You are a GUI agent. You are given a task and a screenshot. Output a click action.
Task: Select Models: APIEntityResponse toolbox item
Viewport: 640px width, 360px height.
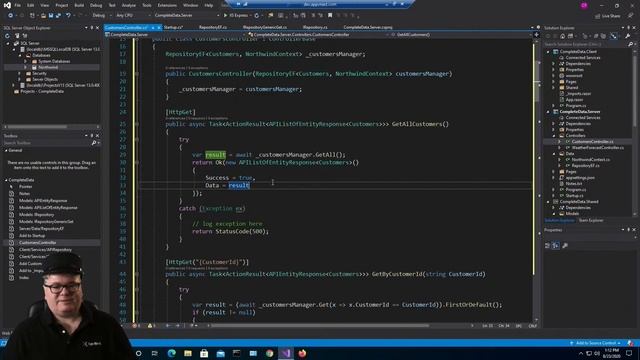(x=43, y=201)
